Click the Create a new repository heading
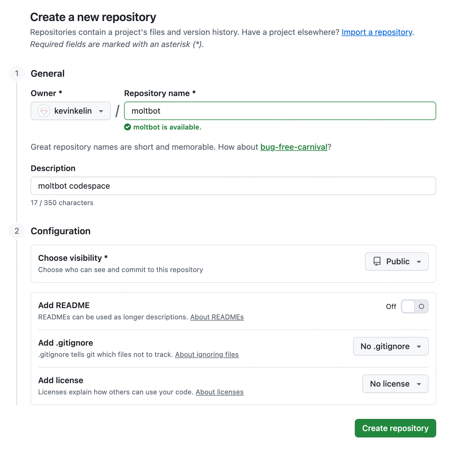Image resolution: width=476 pixels, height=457 pixels. point(93,17)
